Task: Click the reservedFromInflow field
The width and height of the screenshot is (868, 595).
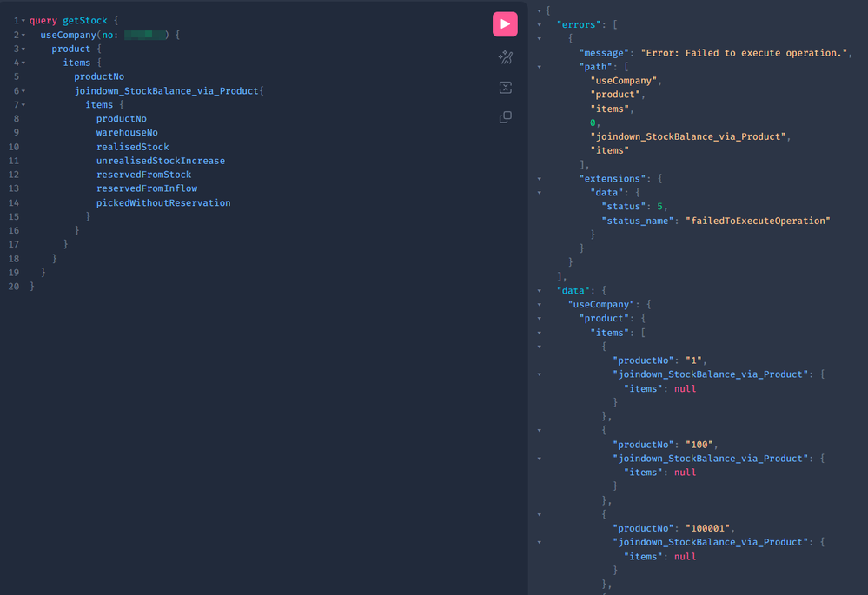Action: [x=147, y=188]
